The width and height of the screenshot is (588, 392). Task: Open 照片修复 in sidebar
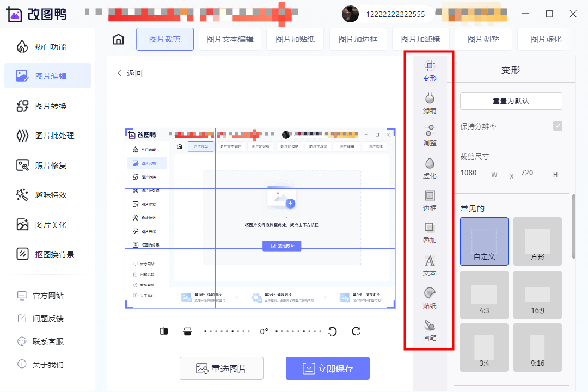point(47,166)
